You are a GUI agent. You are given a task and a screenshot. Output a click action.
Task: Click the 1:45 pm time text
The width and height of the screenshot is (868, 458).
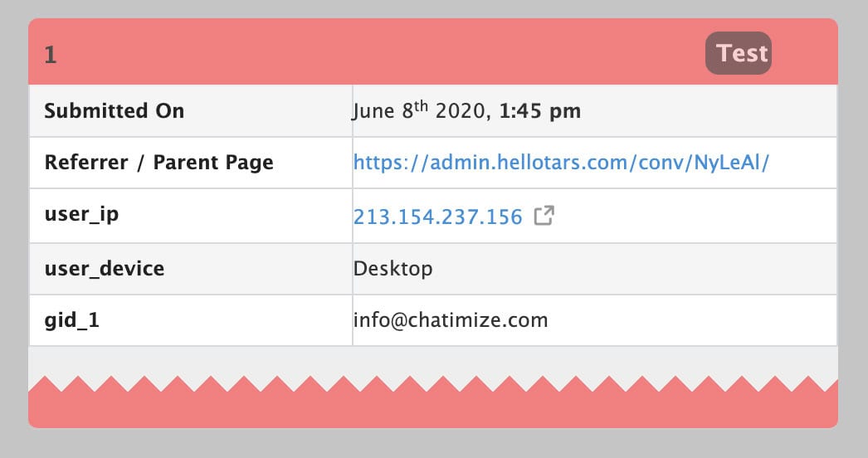540,110
